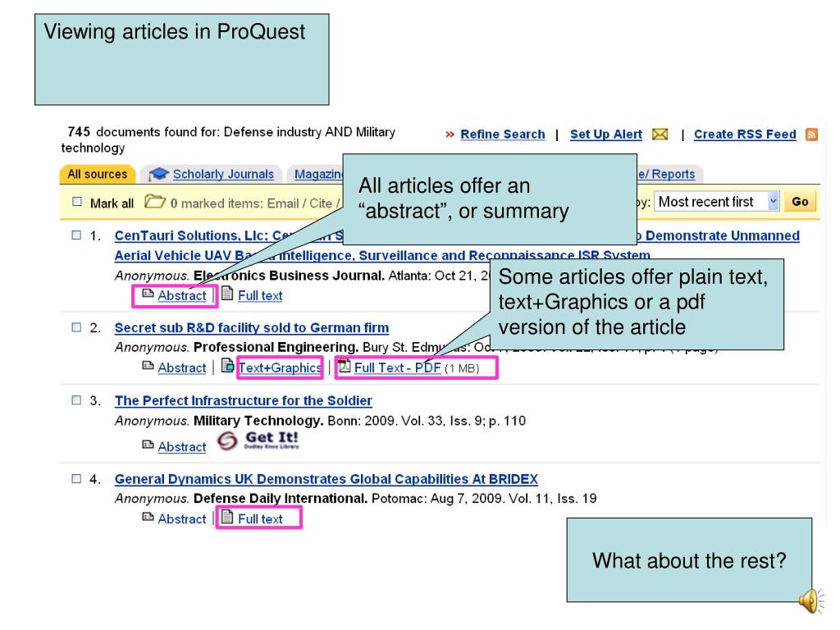Click the Refine Search link
Image resolution: width=840 pixels, height=630 pixels.
click(503, 135)
